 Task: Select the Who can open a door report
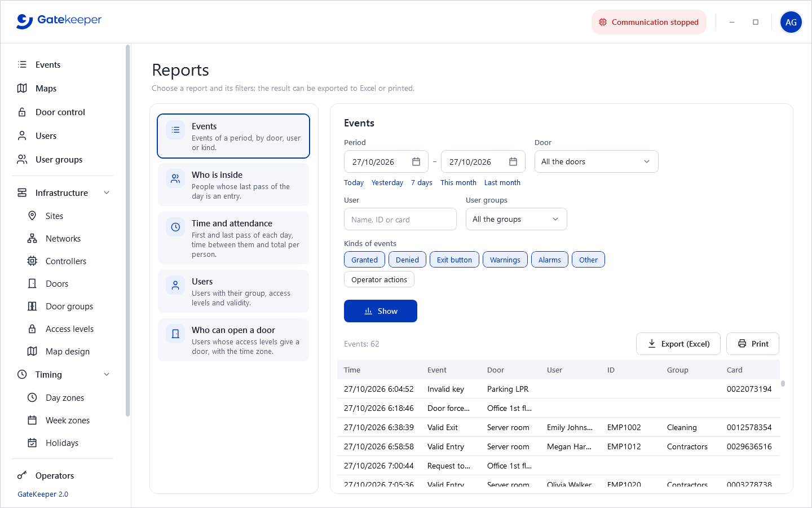(x=233, y=340)
